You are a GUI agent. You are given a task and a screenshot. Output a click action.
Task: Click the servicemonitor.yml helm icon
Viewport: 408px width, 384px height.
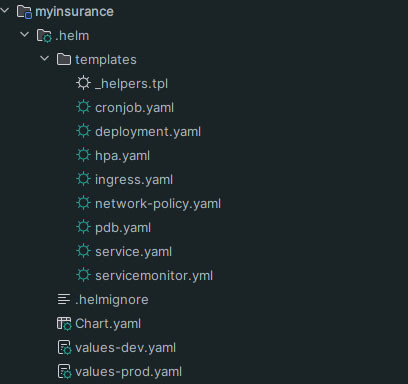pyautogui.click(x=83, y=275)
